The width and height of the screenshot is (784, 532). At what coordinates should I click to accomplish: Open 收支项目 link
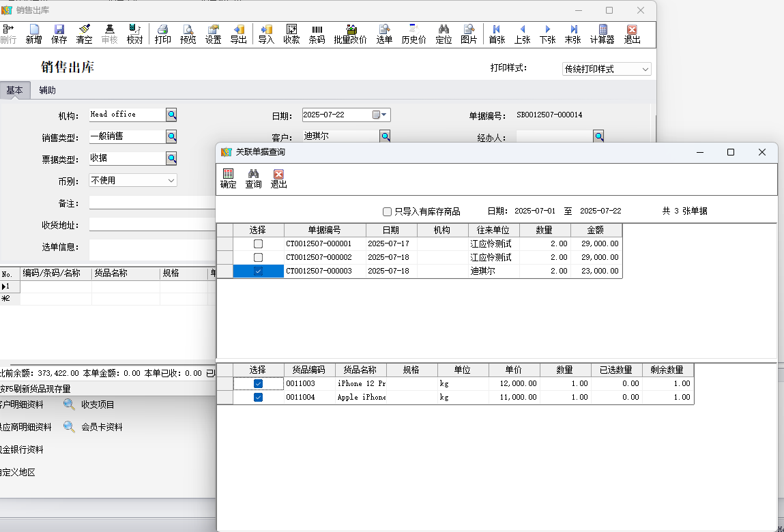click(98, 404)
